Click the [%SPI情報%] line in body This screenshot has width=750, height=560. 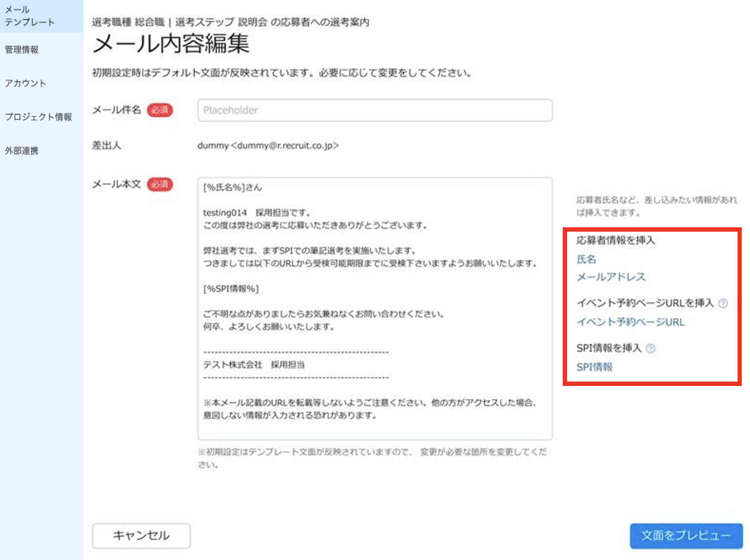coord(231,289)
